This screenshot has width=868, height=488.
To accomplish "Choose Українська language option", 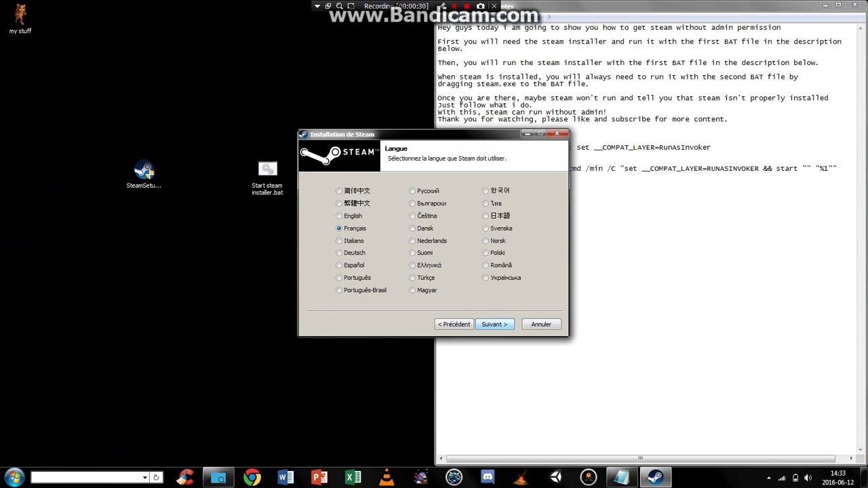I will tap(501, 278).
